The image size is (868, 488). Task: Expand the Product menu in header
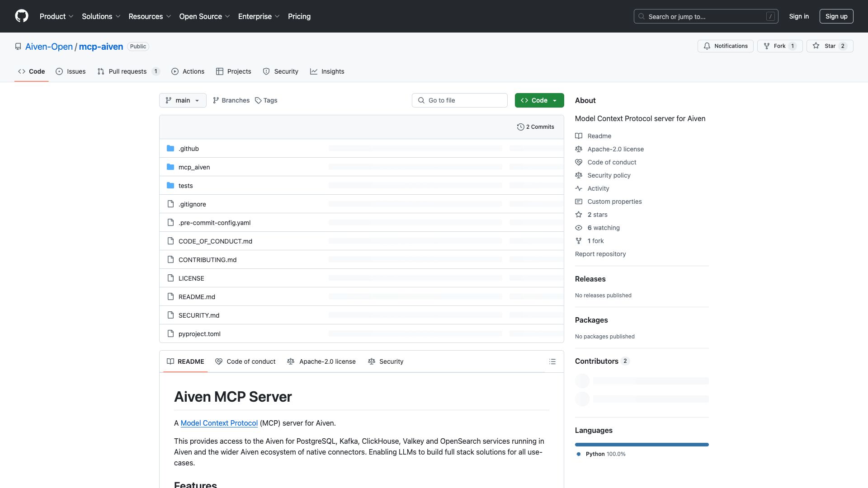pos(56,16)
